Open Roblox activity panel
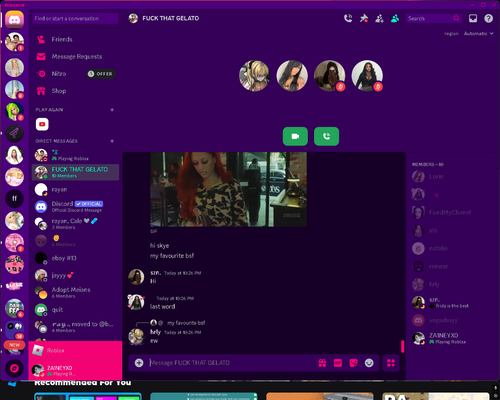The width and height of the screenshot is (500, 400). click(75, 350)
